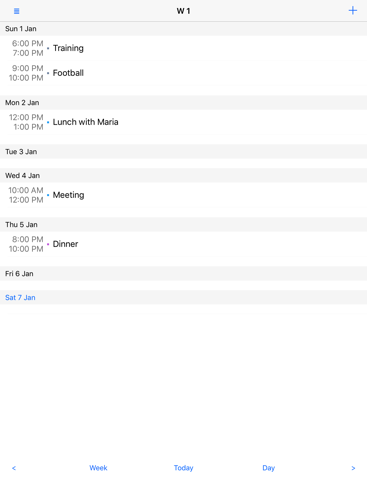Image resolution: width=367 pixels, height=480 pixels.
Task: Select the Tue 3 Jan header
Action: point(183,152)
